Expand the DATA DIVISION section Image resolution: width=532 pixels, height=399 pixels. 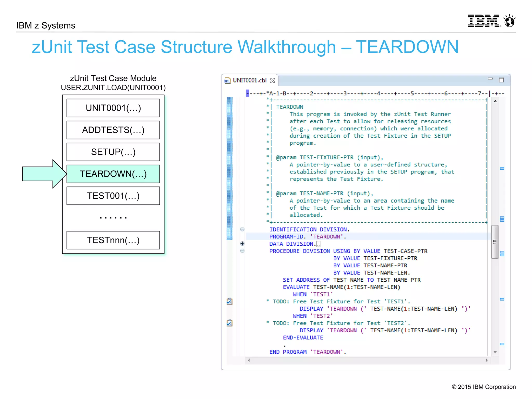coord(242,244)
